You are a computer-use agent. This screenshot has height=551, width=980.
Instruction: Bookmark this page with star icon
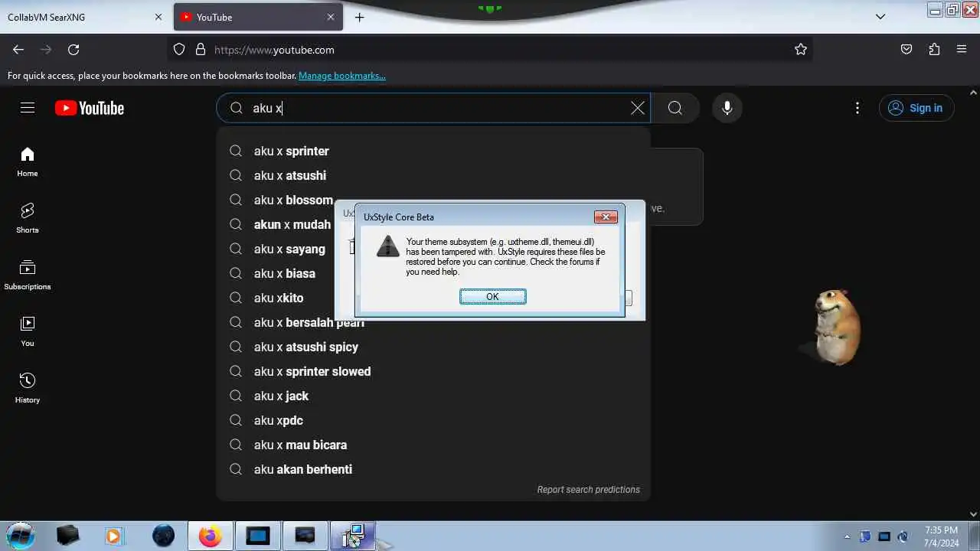tap(801, 50)
